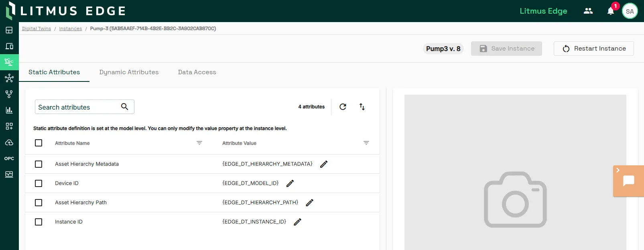644x250 pixels.
Task: Open the system monitor sidebar icon
Action: tap(9, 175)
